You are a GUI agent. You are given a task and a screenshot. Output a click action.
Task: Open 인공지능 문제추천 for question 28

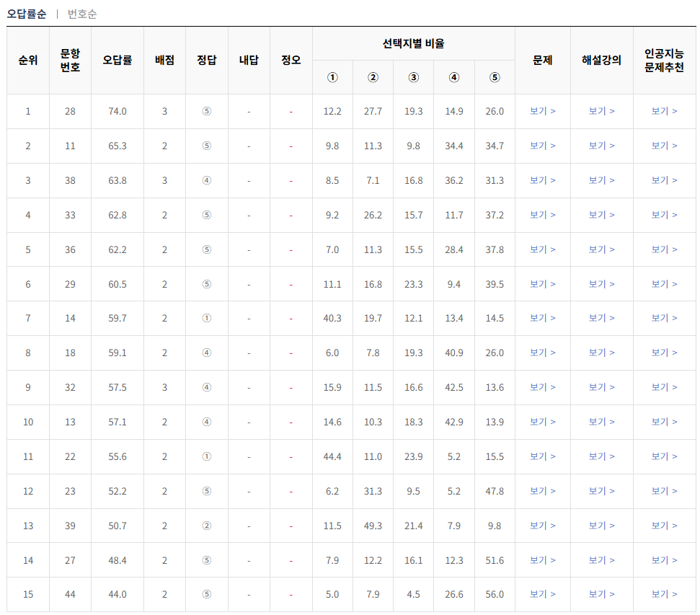pos(663,112)
